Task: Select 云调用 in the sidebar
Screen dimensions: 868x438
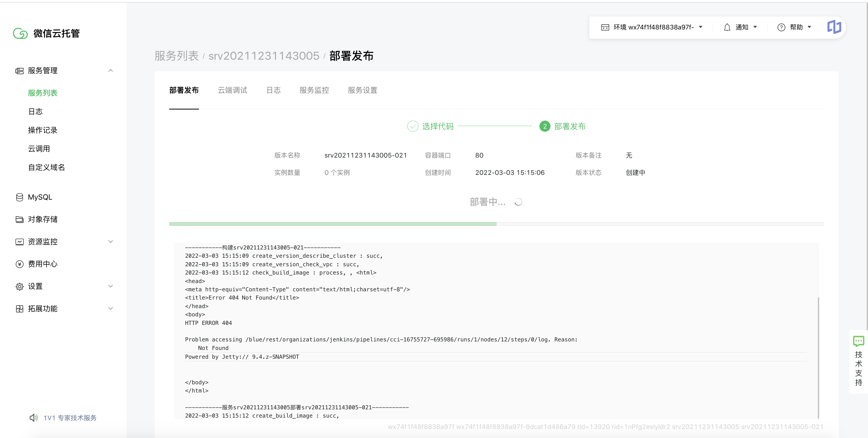Action: pos(39,149)
